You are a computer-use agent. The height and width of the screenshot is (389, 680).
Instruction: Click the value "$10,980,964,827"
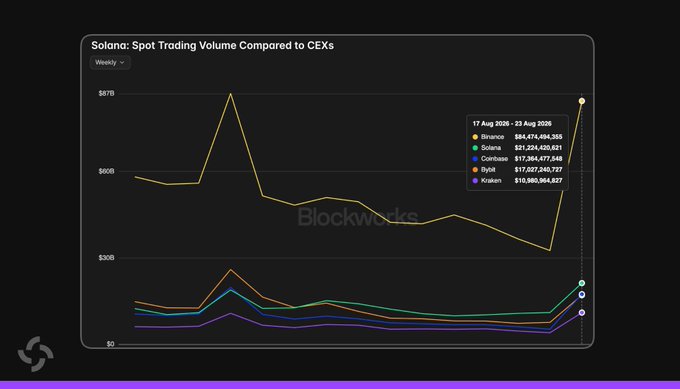pyautogui.click(x=538, y=180)
